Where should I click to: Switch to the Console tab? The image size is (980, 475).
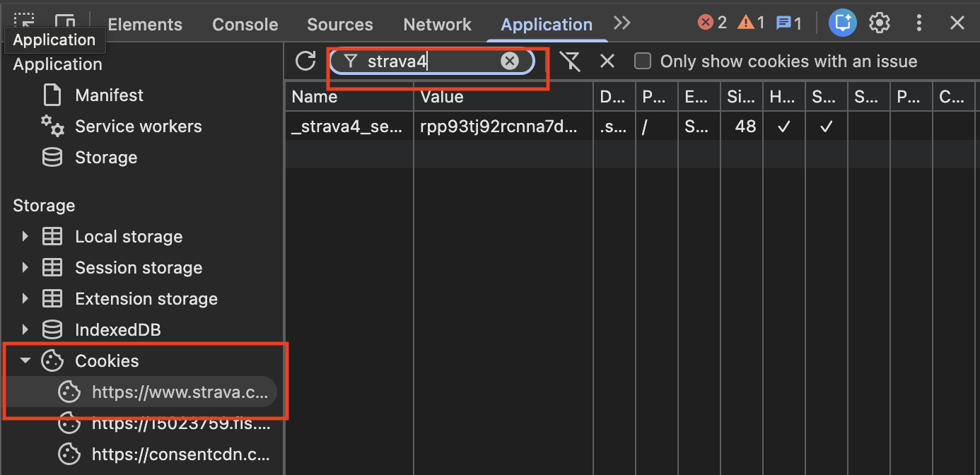245,24
